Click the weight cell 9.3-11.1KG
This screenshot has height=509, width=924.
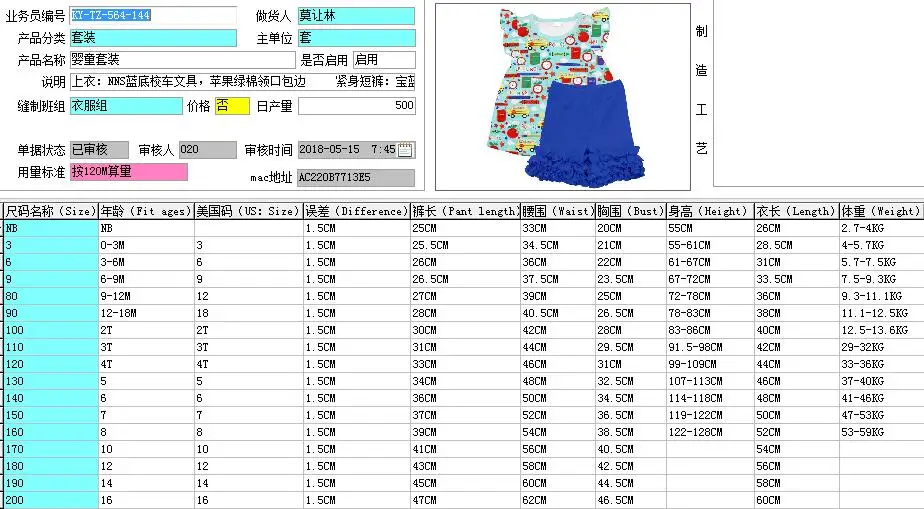coord(882,296)
